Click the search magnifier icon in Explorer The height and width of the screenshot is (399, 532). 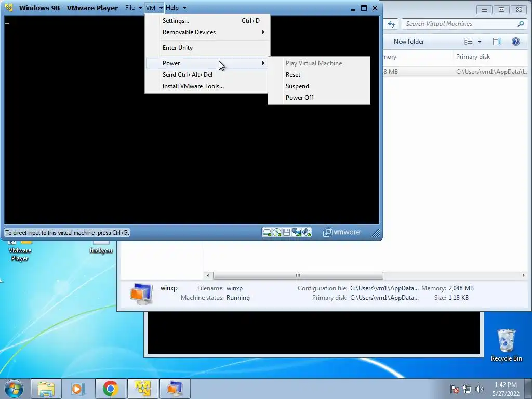point(521,24)
